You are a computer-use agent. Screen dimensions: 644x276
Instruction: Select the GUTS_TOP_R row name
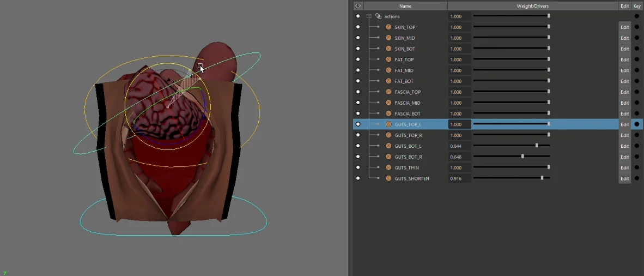[408, 135]
